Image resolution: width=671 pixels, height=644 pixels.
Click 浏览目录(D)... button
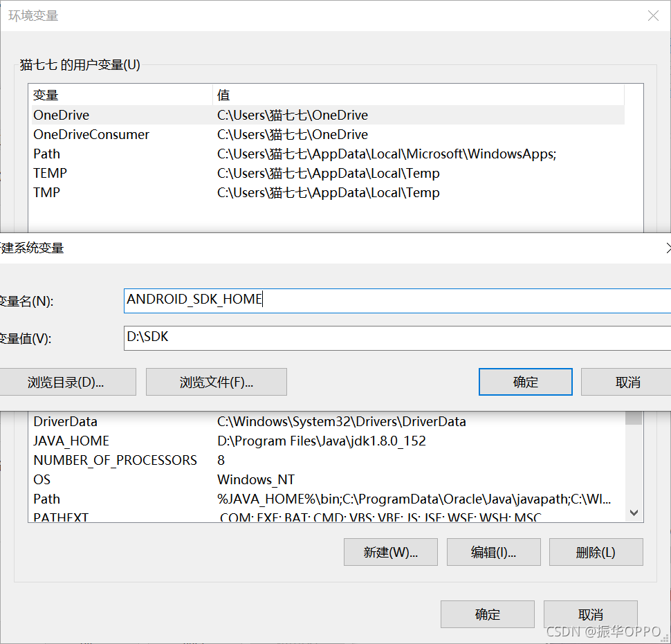pos(66,382)
